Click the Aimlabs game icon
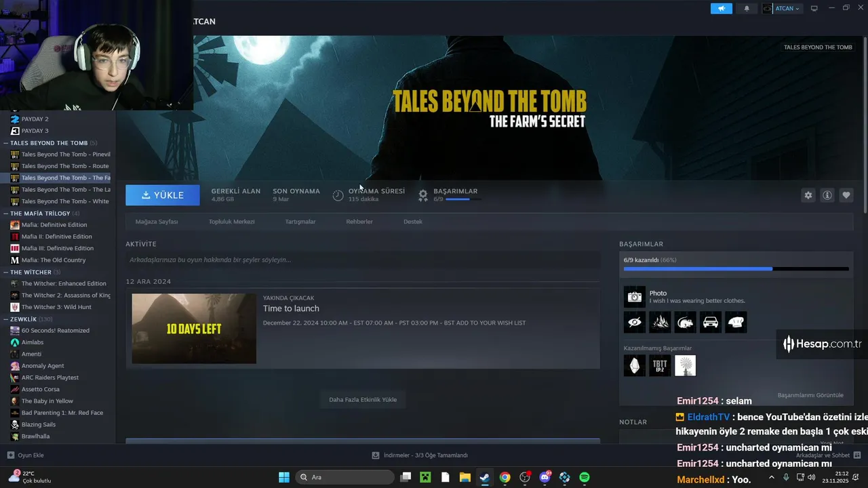868x488 pixels. point(15,342)
